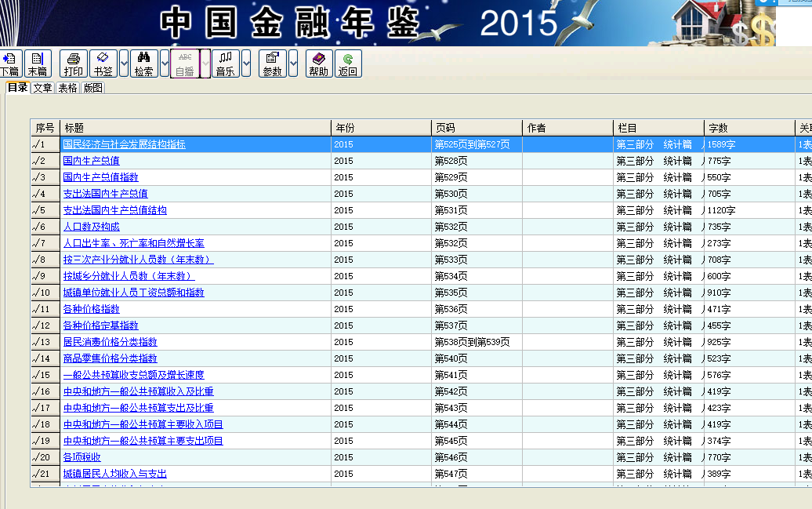Jump to last article with 末篇 icon
812x509 pixels.
(38, 64)
